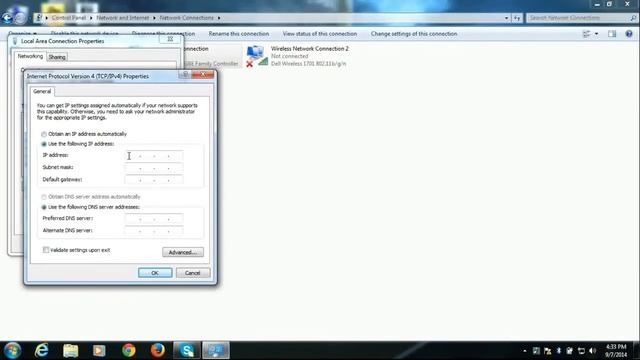Click the Preferred DNS server field

click(x=154, y=219)
